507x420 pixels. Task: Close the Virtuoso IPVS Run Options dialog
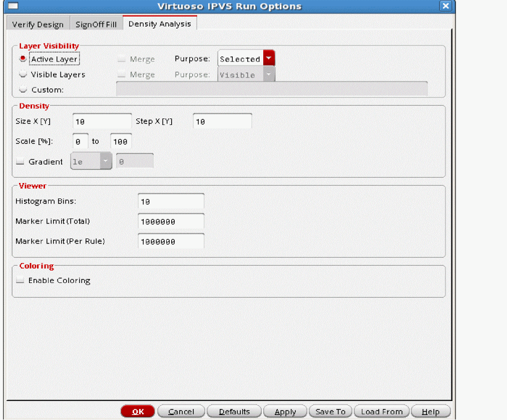click(445, 6)
